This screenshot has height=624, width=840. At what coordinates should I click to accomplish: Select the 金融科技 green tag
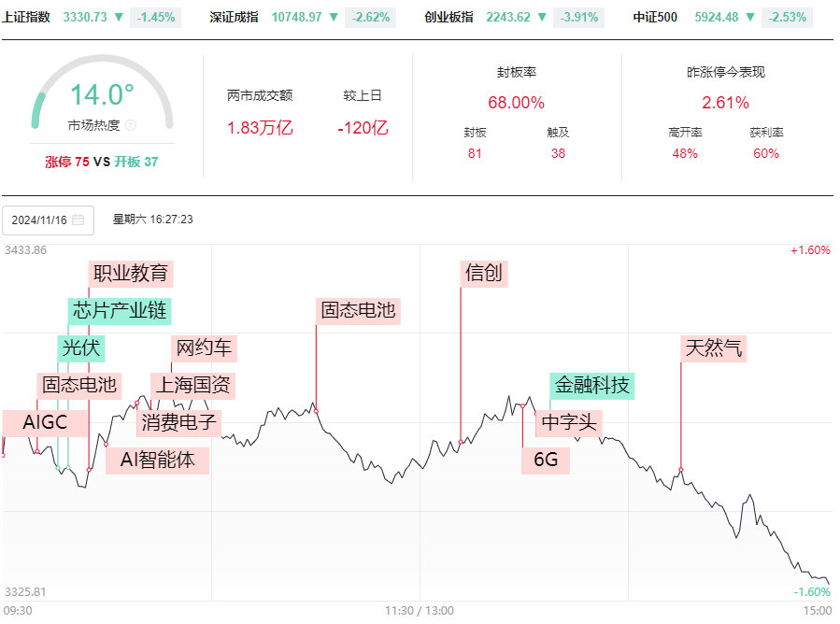[x=592, y=386]
